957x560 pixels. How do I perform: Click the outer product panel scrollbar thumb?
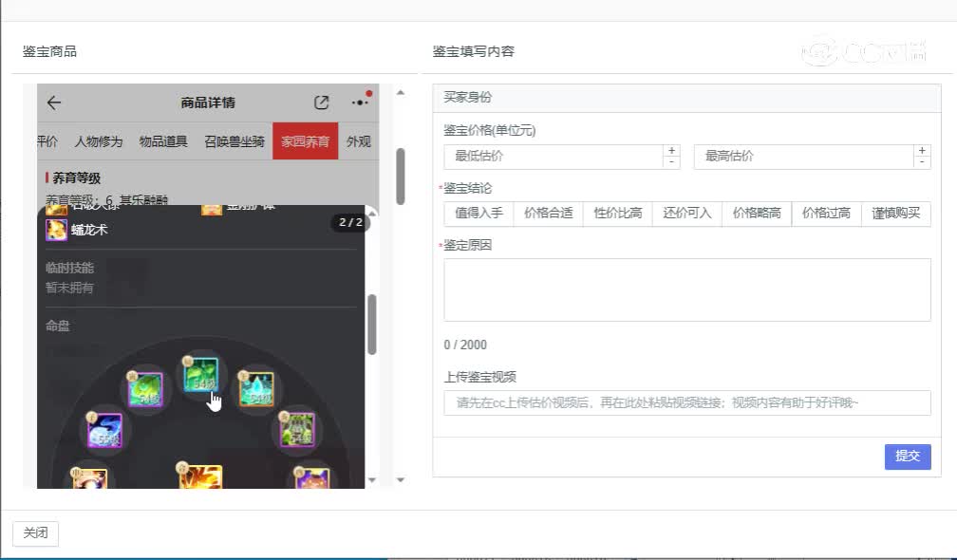401,177
